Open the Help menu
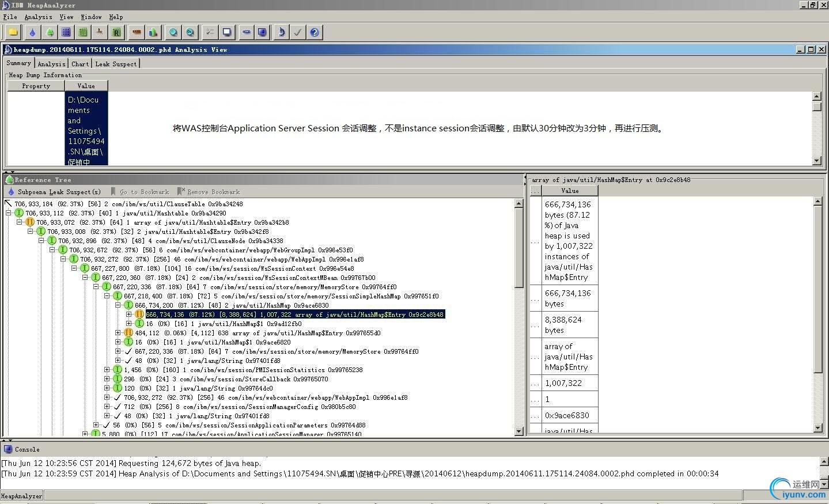 pyautogui.click(x=116, y=17)
